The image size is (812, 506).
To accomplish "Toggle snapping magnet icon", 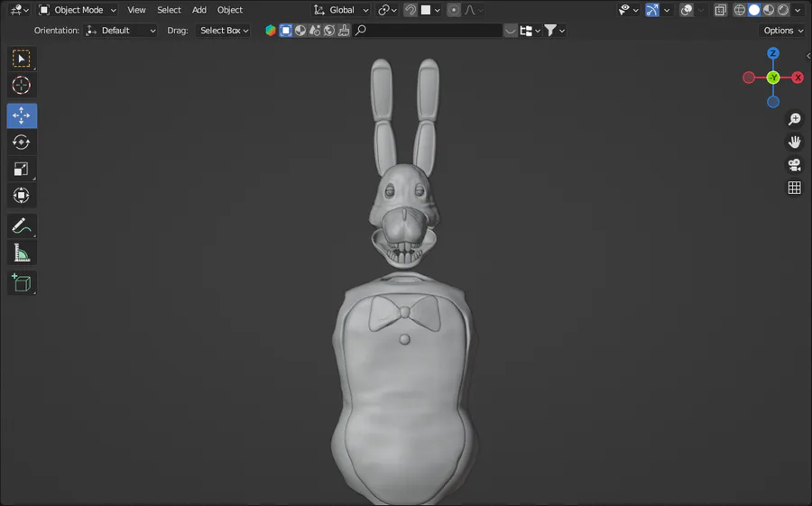I will click(411, 10).
